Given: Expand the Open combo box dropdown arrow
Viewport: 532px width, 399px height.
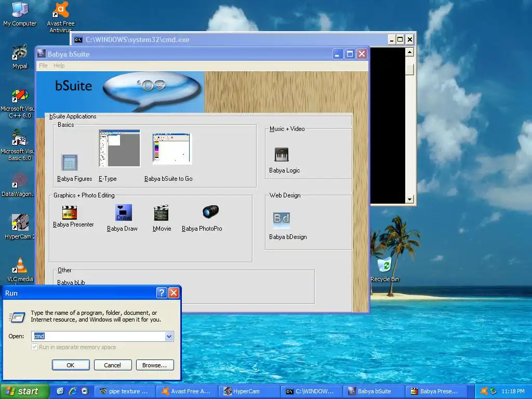Looking at the screenshot, I should pyautogui.click(x=169, y=336).
